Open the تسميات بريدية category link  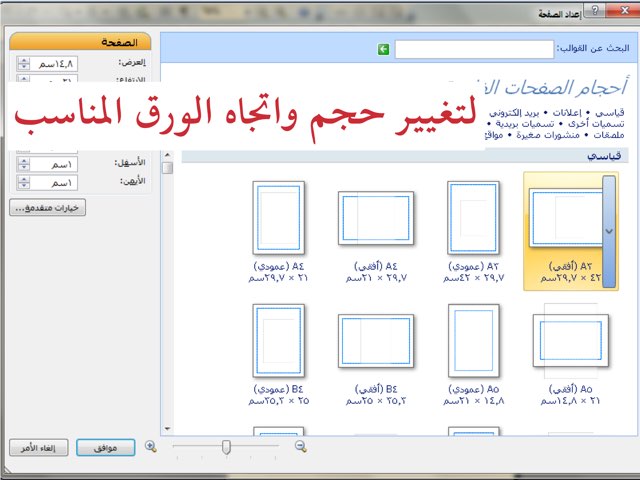point(524,123)
